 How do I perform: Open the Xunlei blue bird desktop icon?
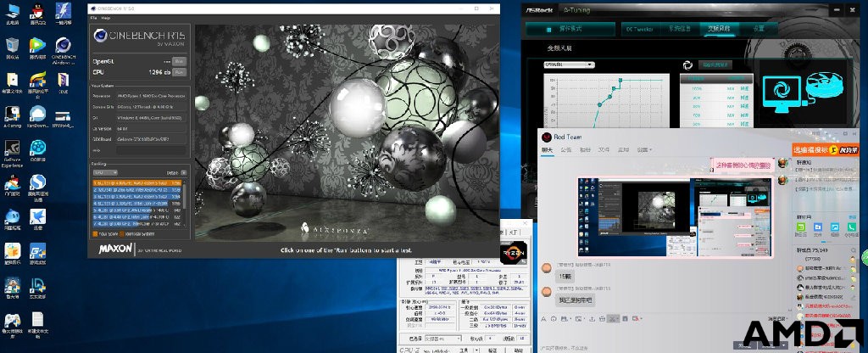(37, 218)
